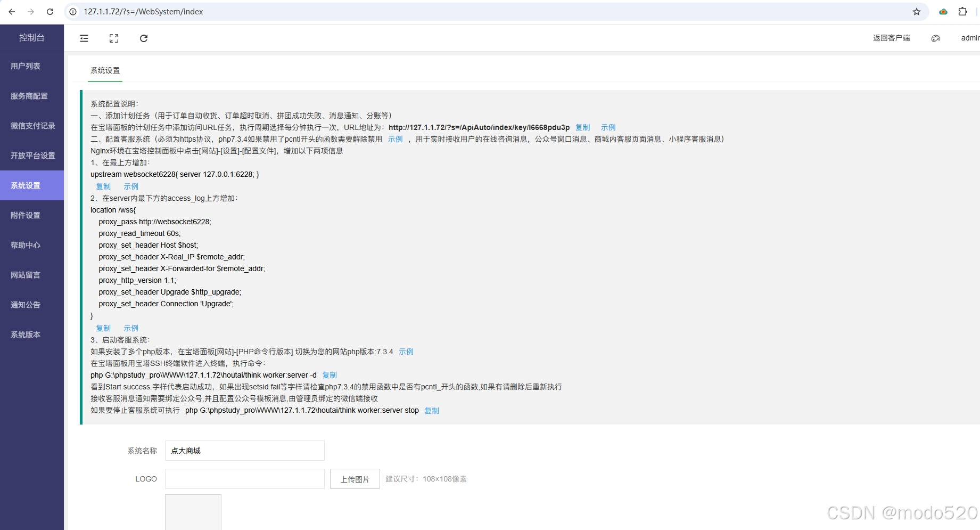The width and height of the screenshot is (980, 530).
Task: Open theme palette icon in header
Action: (936, 38)
